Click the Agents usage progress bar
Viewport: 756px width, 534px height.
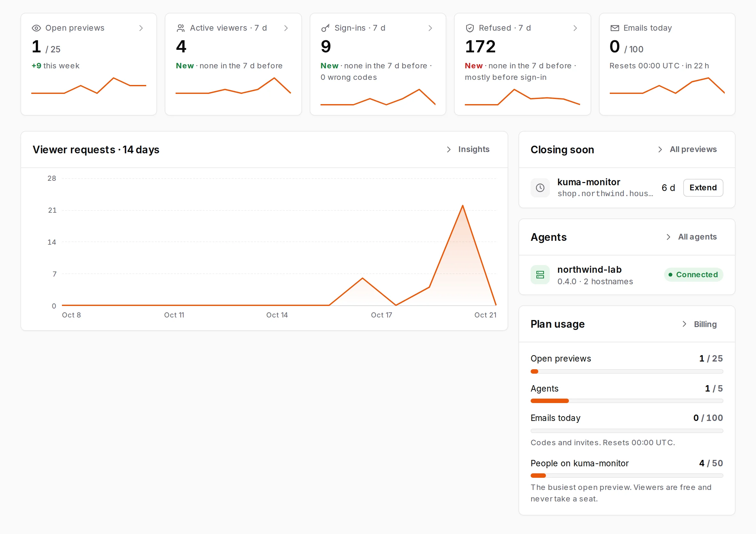[627, 401]
